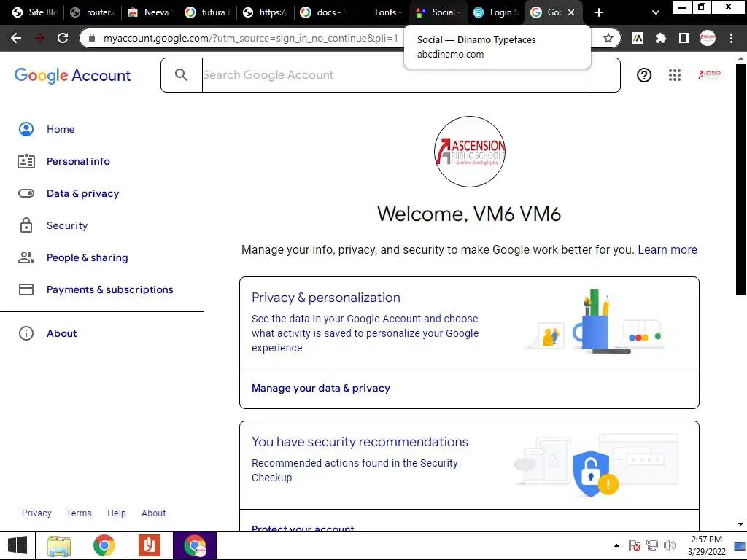Open the Help question mark icon
This screenshot has height=560, width=747.
point(644,75)
